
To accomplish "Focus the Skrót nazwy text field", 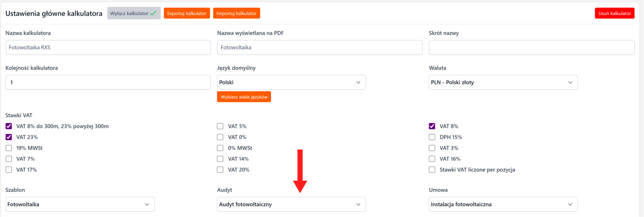I will pyautogui.click(x=531, y=47).
